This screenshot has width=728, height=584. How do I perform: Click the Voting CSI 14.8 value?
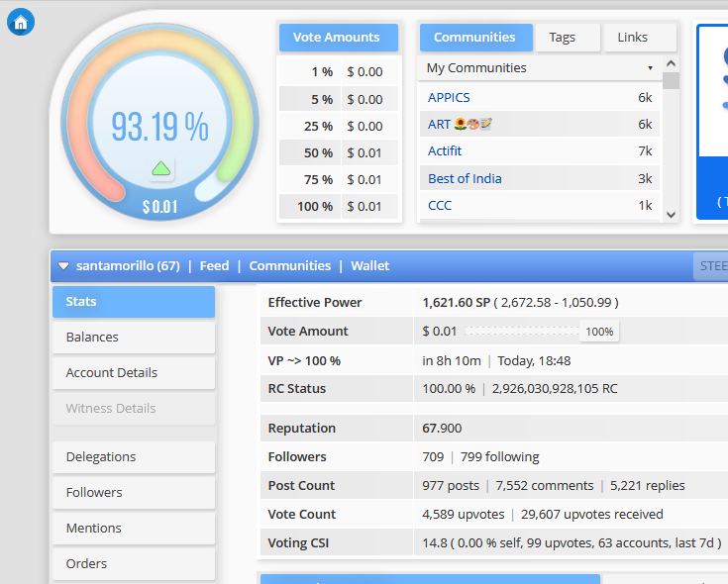tap(435, 543)
